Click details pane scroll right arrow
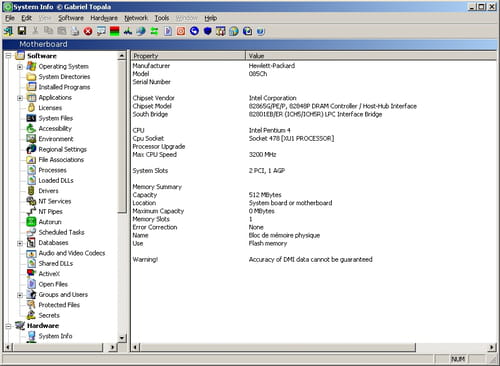The width and height of the screenshot is (500, 366). click(492, 347)
